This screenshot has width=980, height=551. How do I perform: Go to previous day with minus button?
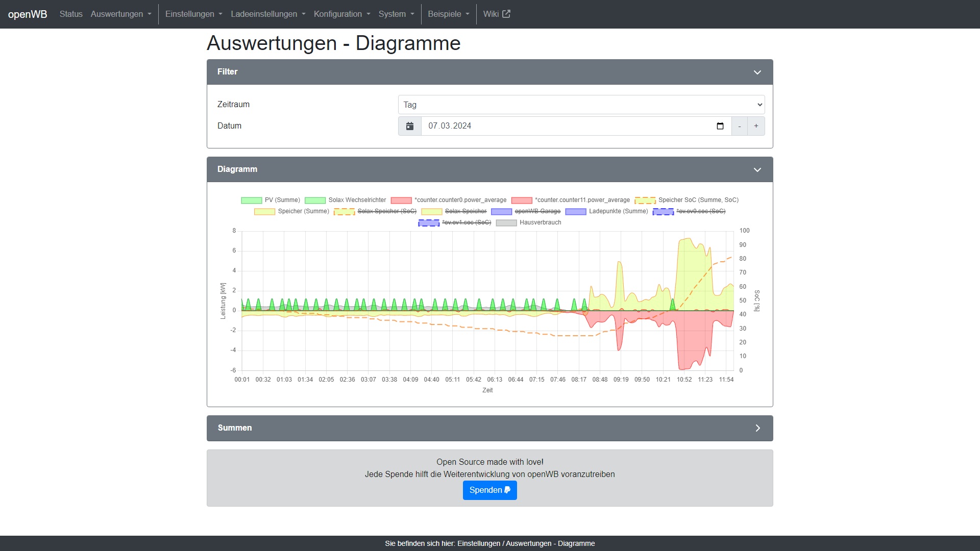point(740,126)
